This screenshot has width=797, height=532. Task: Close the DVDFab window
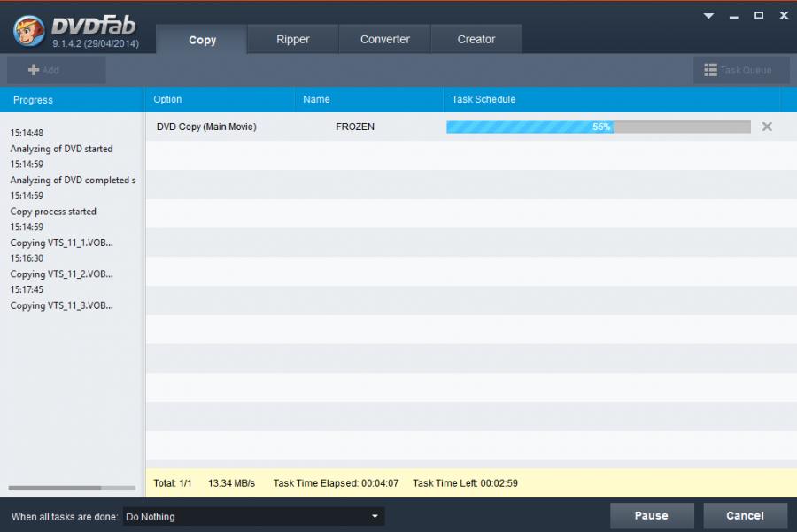[x=784, y=16]
